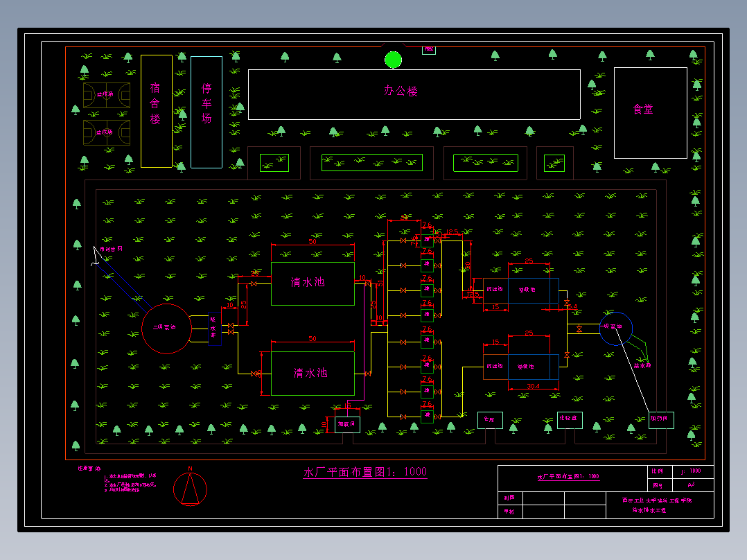Screen dimensions: 747x560
Task: Select the lower basketball court symbol
Action: pyautogui.click(x=107, y=132)
